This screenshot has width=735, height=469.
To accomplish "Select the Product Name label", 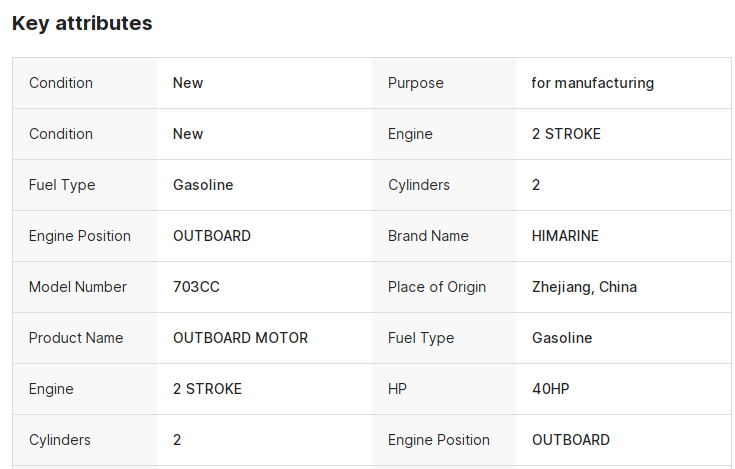I will coord(76,338).
